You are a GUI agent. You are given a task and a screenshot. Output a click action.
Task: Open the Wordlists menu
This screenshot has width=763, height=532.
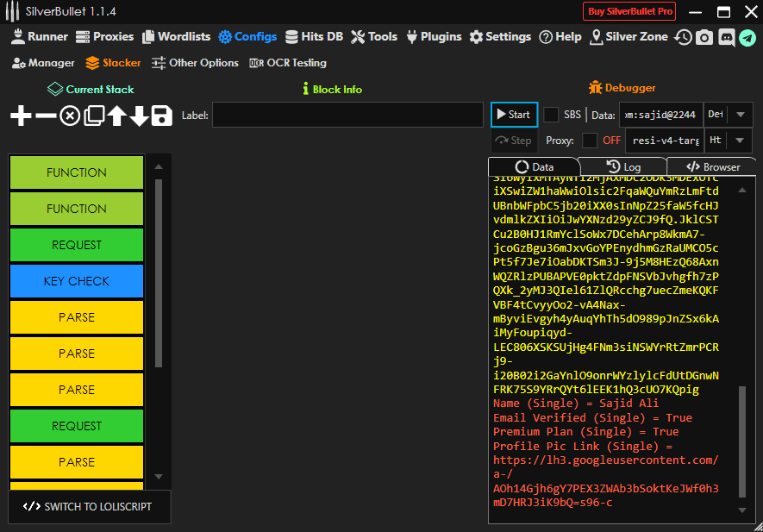177,37
